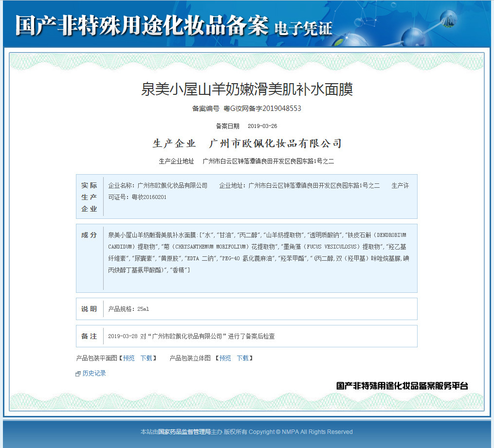Click ingredient FUCUS VESICULOSUS text
Image resolution: width=494 pixels, height=448 pixels.
click(x=331, y=247)
